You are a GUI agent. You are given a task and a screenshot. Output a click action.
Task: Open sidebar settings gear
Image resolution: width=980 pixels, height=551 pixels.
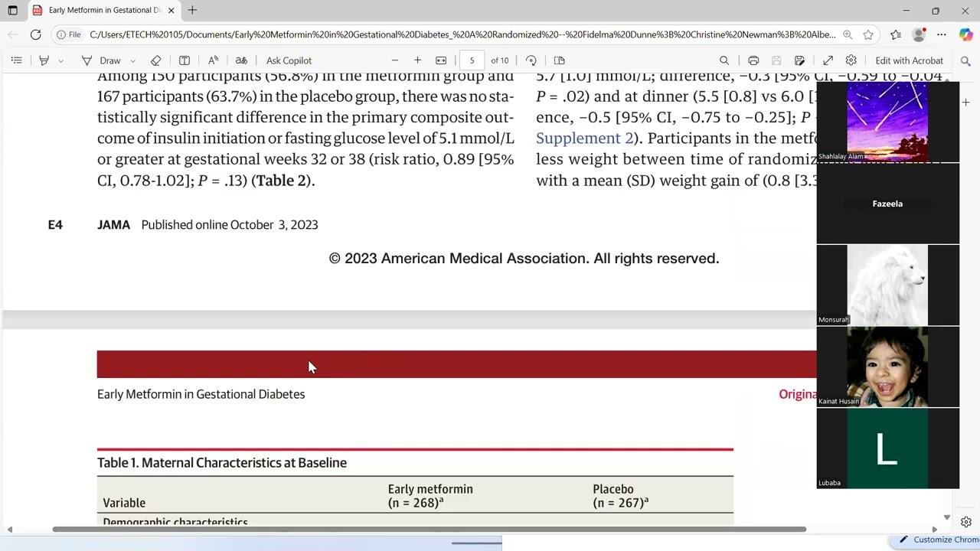click(966, 522)
